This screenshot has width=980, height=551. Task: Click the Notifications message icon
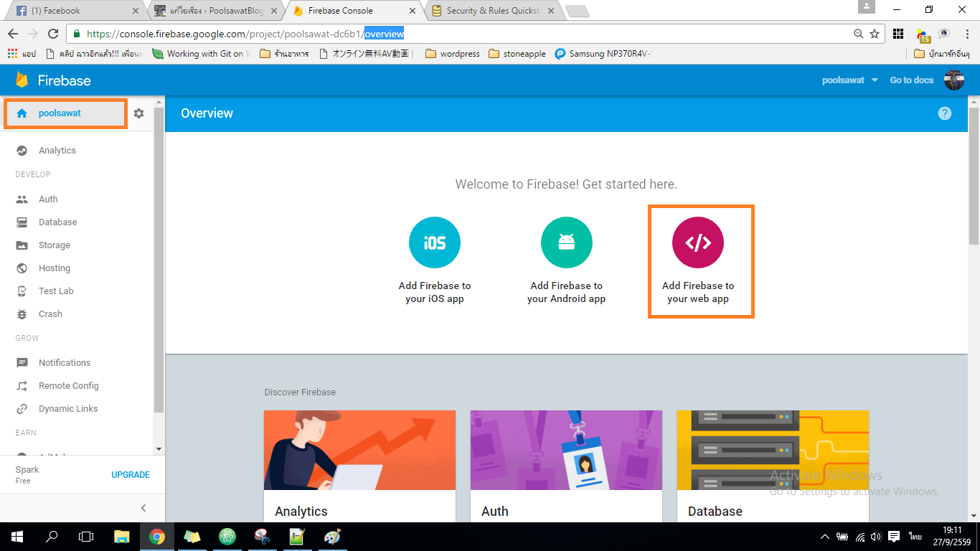[x=22, y=363]
